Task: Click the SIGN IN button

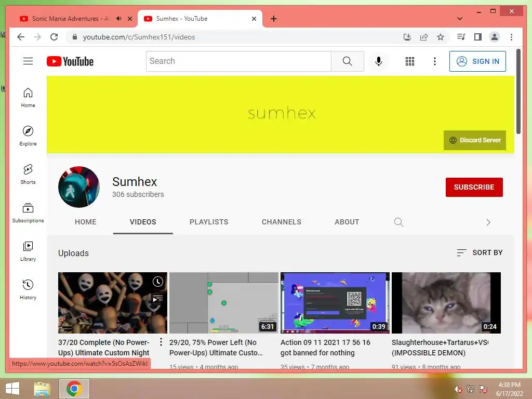Action: pos(477,61)
